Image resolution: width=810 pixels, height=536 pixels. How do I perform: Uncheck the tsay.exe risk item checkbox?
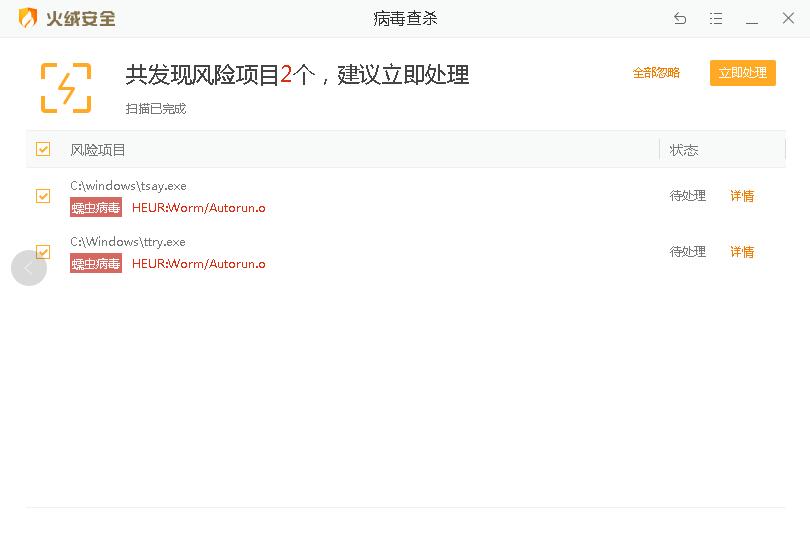pyautogui.click(x=43, y=196)
